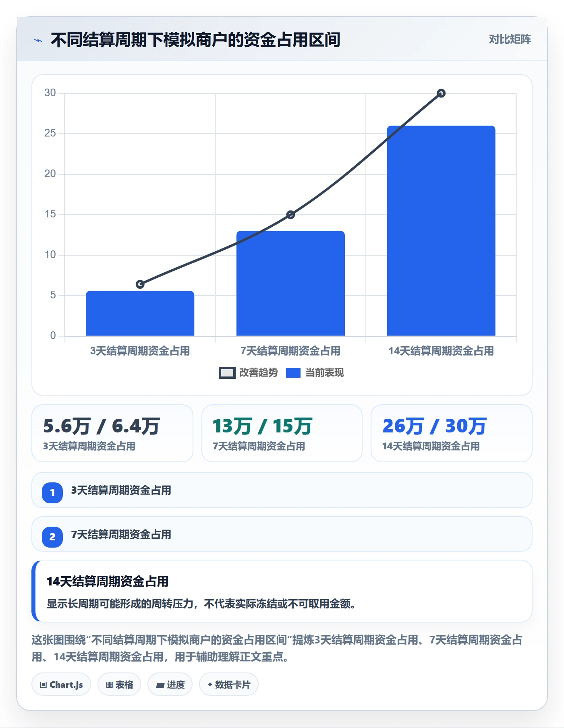Click the lightning icon beside the title
Viewport: 564px width, 728px height.
tap(38, 40)
